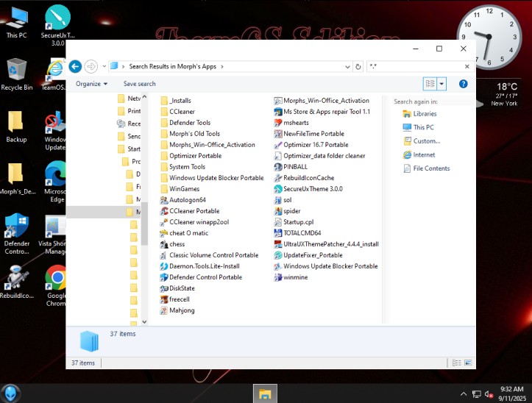Clear the search box text
This screenshot has width=532, height=403.
tap(467, 66)
